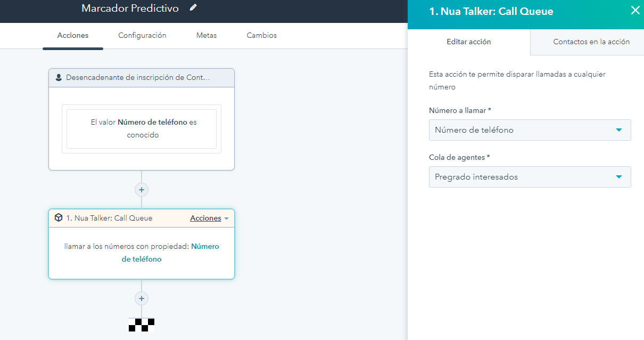
Task: Go to the Metas tab
Action: (x=207, y=36)
